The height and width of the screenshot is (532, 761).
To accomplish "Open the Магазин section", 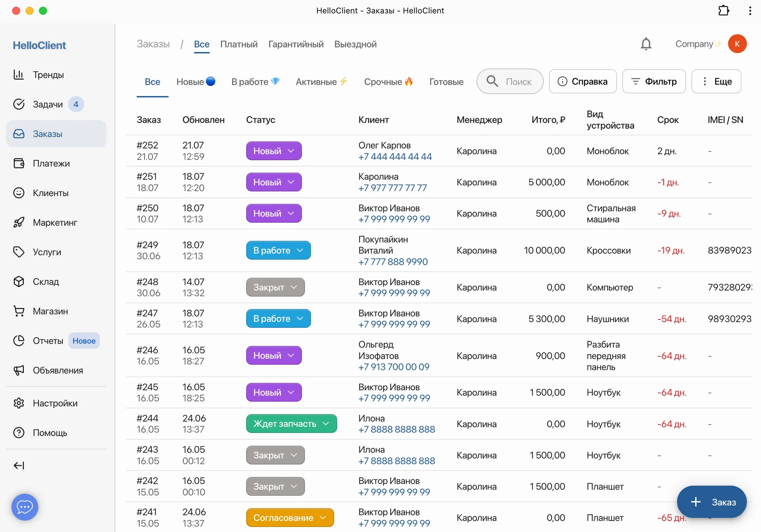I will 50,311.
